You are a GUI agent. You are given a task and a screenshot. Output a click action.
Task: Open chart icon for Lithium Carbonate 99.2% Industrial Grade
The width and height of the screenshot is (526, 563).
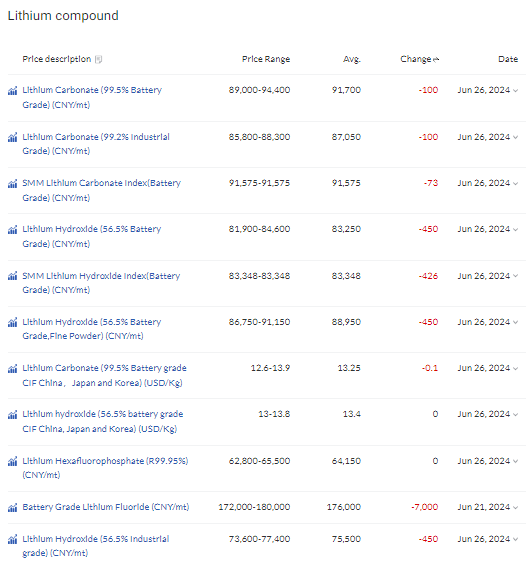[x=13, y=138]
